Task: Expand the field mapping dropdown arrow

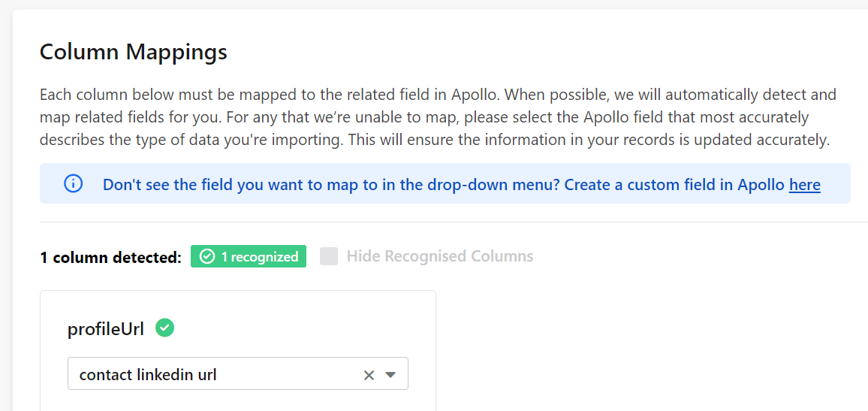Action: pyautogui.click(x=390, y=375)
